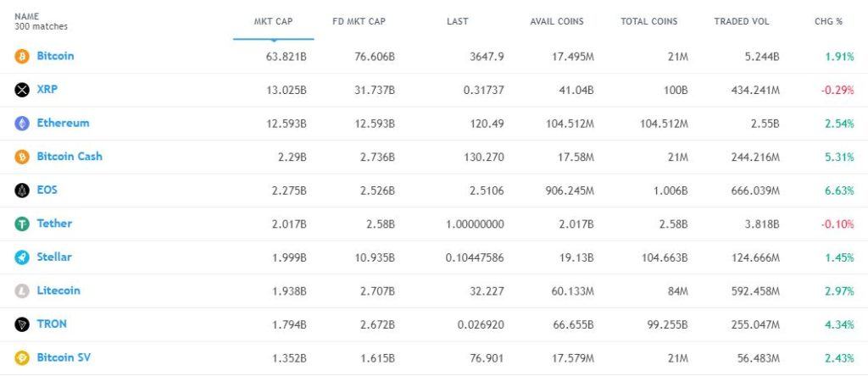Viewport: 868px width, 376px height.
Task: Sort by CHG % column header
Action: coord(826,21)
